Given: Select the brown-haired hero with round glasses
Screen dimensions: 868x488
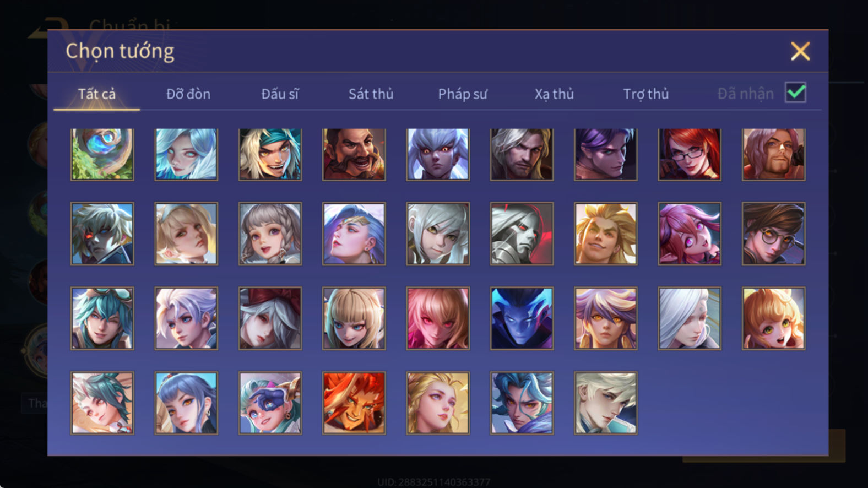Looking at the screenshot, I should 773,234.
